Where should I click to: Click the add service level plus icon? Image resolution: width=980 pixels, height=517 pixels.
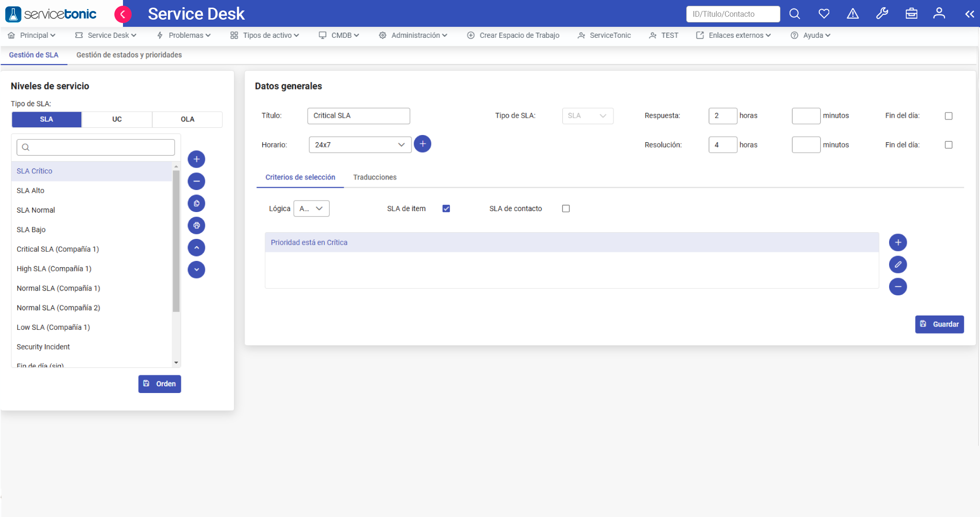point(196,159)
